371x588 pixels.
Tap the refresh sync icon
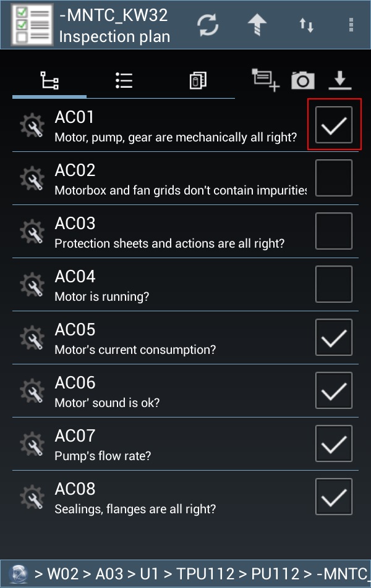tap(208, 25)
